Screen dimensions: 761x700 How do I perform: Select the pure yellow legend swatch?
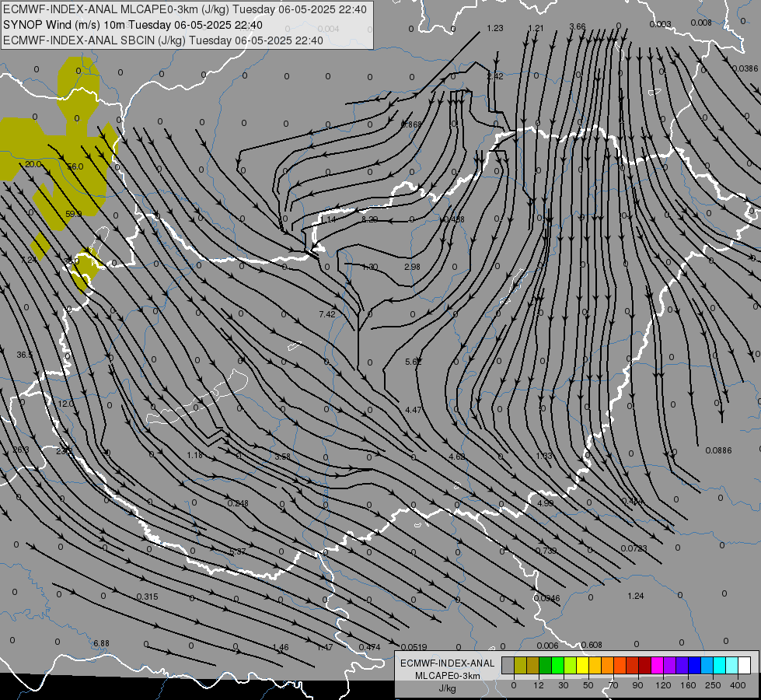(582, 666)
